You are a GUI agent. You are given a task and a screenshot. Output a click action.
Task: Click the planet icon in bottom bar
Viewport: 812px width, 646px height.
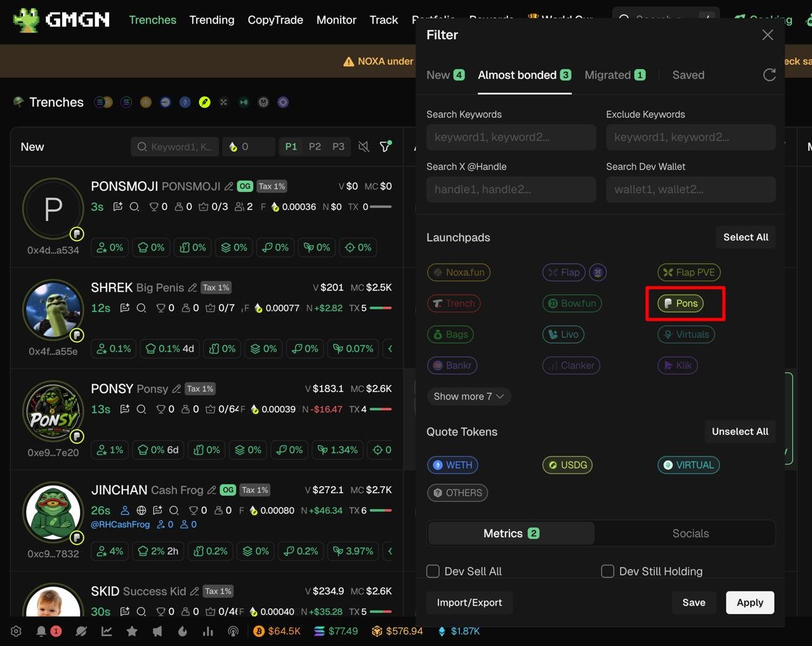click(x=81, y=631)
